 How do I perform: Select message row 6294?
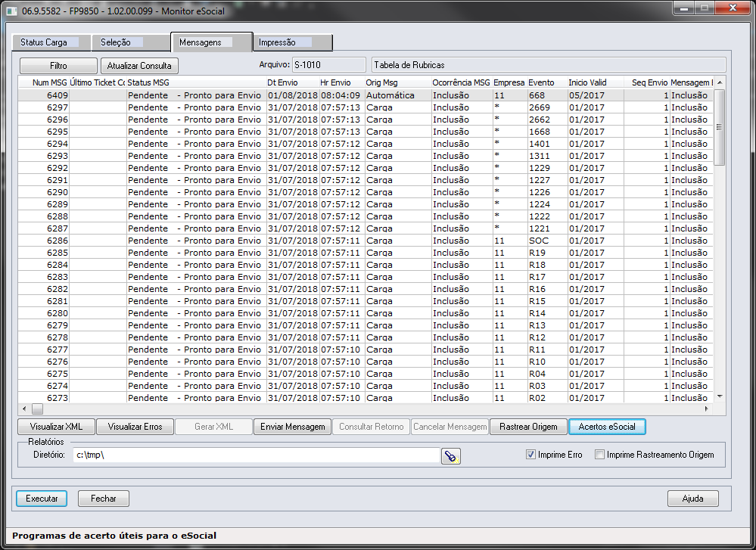(366, 144)
